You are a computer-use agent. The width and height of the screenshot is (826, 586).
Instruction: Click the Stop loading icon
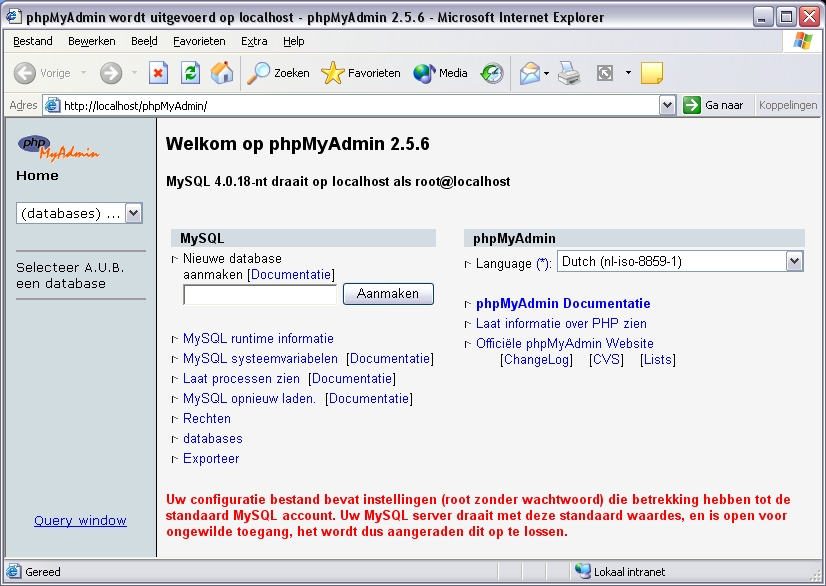pyautogui.click(x=158, y=73)
